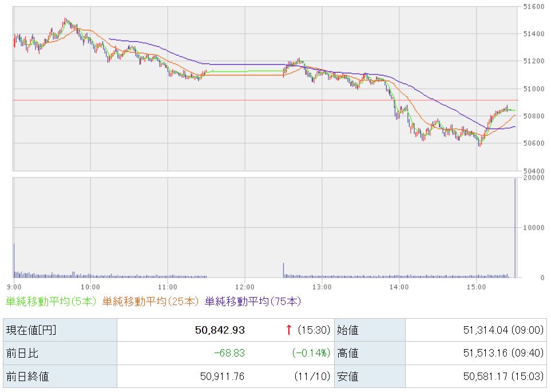This screenshot has width=551, height=392.
Task: Click the volume spike bar at 12:30
Action: click(x=284, y=270)
